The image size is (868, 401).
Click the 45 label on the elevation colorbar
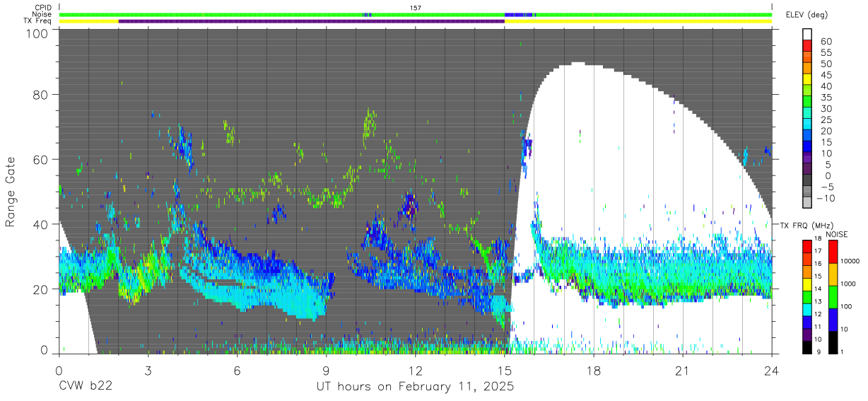click(x=826, y=75)
